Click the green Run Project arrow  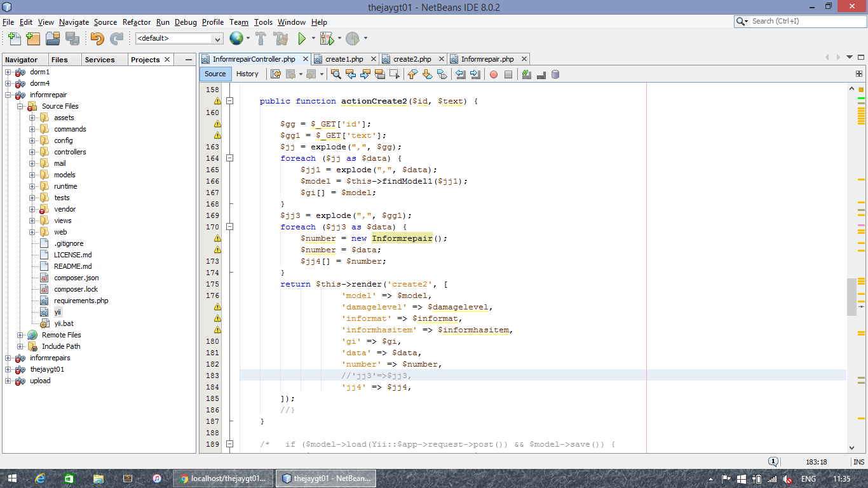302,38
